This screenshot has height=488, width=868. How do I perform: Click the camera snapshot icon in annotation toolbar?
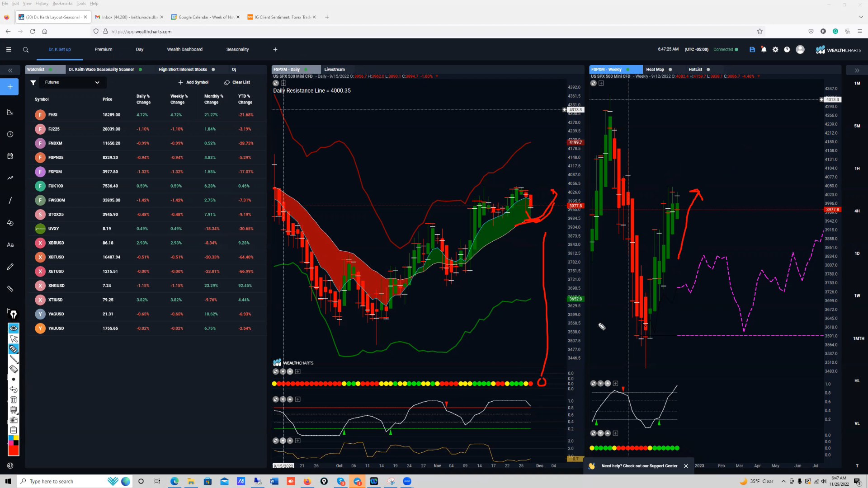[14, 420]
